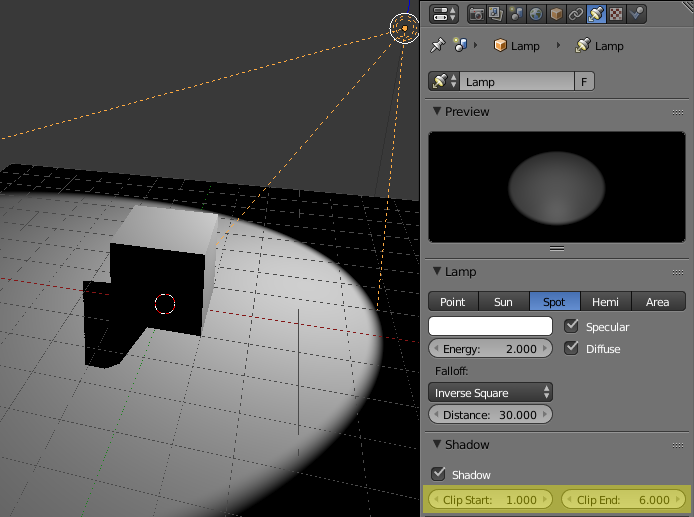Increase Energy with its right arrow
694x517 pixels.
[545, 348]
